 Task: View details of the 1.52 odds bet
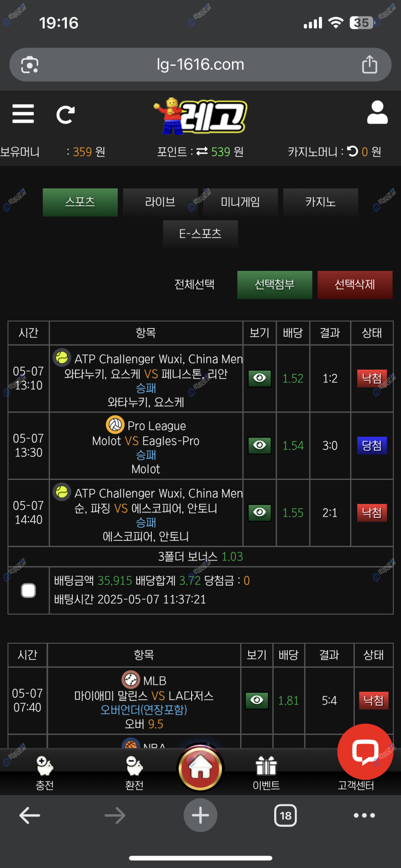tap(259, 378)
